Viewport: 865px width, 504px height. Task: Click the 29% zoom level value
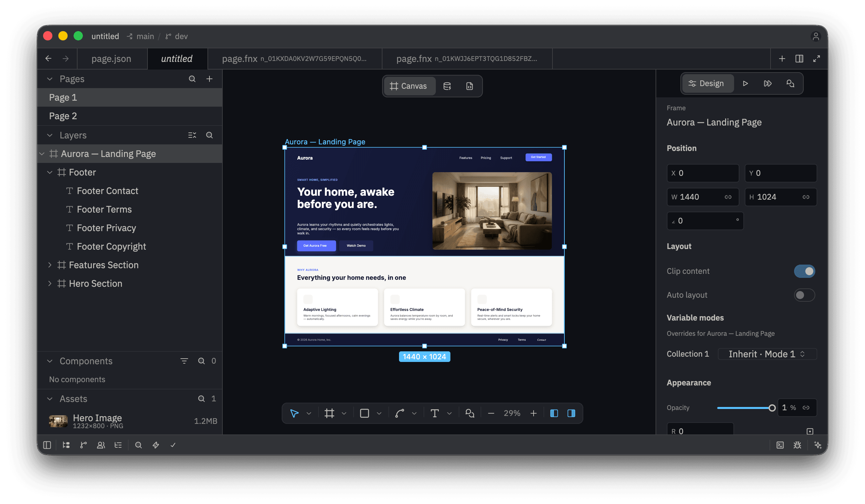click(x=512, y=413)
